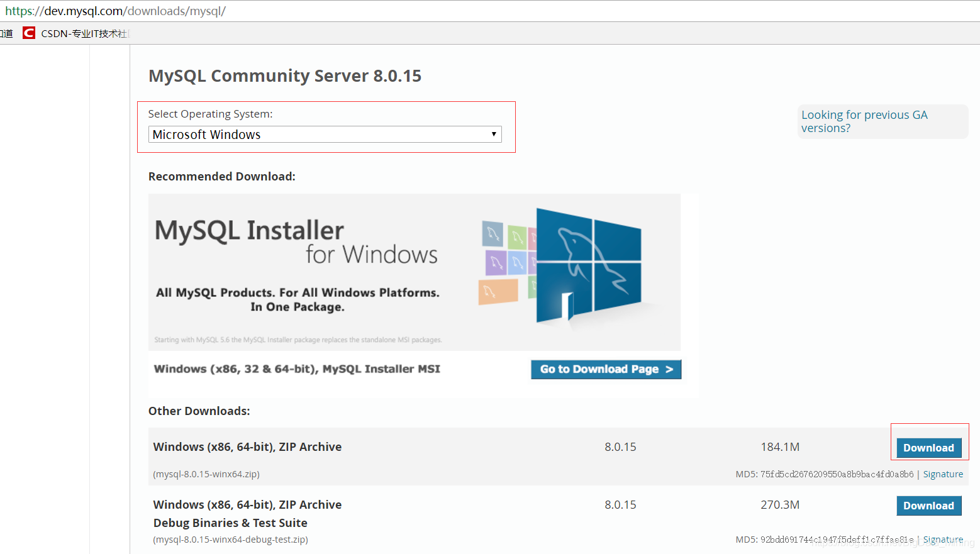Open Signature link for mysql-8.0.15-winx64.zip
The image size is (980, 554).
coord(943,474)
